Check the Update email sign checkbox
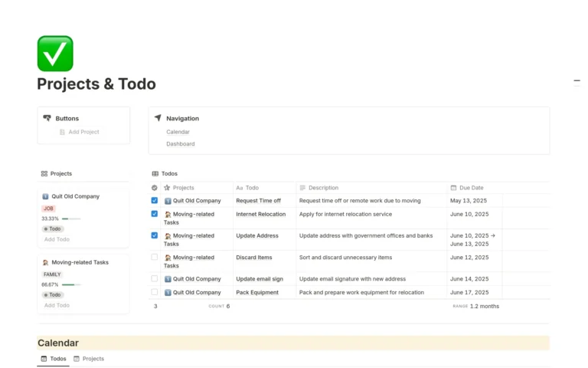This screenshot has height=368, width=588. (x=154, y=278)
